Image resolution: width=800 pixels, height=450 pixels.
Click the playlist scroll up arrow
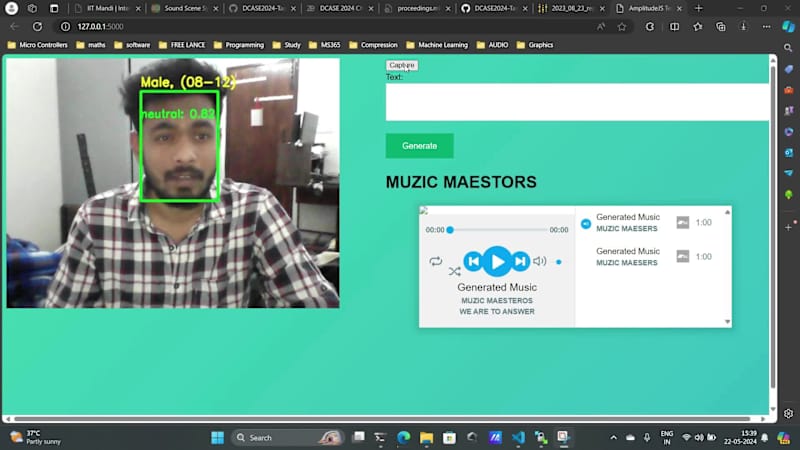click(x=728, y=212)
